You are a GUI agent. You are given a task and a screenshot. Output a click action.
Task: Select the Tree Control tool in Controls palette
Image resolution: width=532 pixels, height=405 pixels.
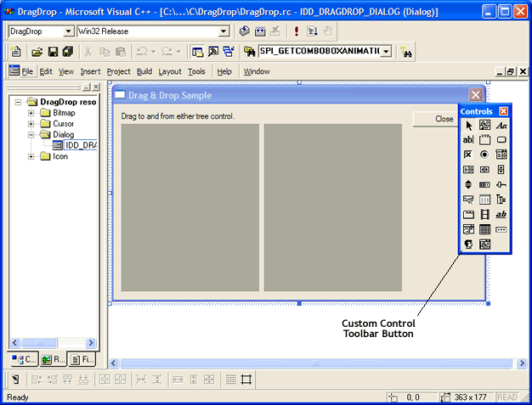click(x=501, y=200)
